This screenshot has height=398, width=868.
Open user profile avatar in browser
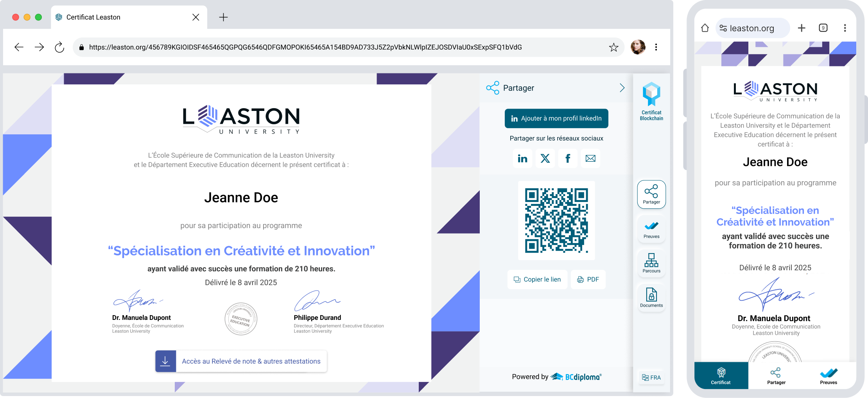click(638, 47)
